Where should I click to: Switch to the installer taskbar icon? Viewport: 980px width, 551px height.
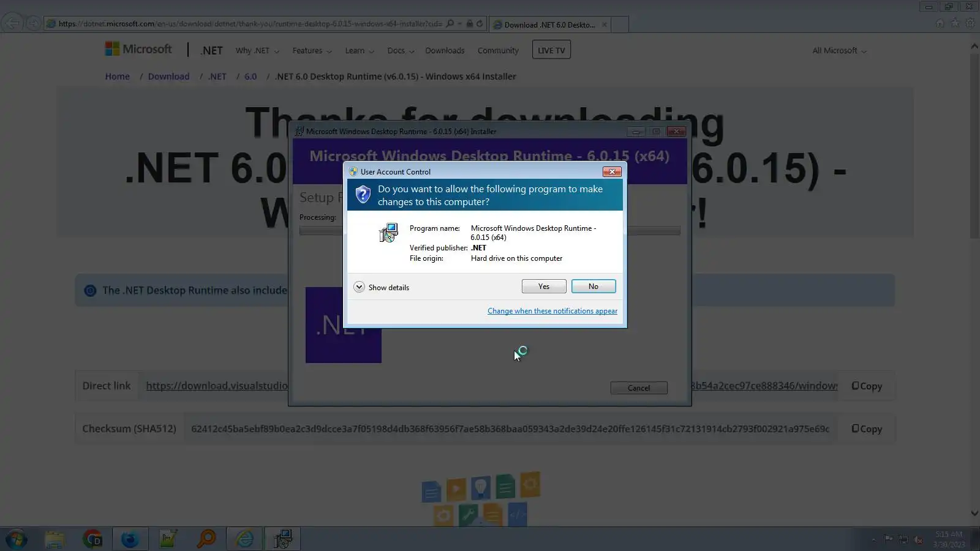click(282, 539)
